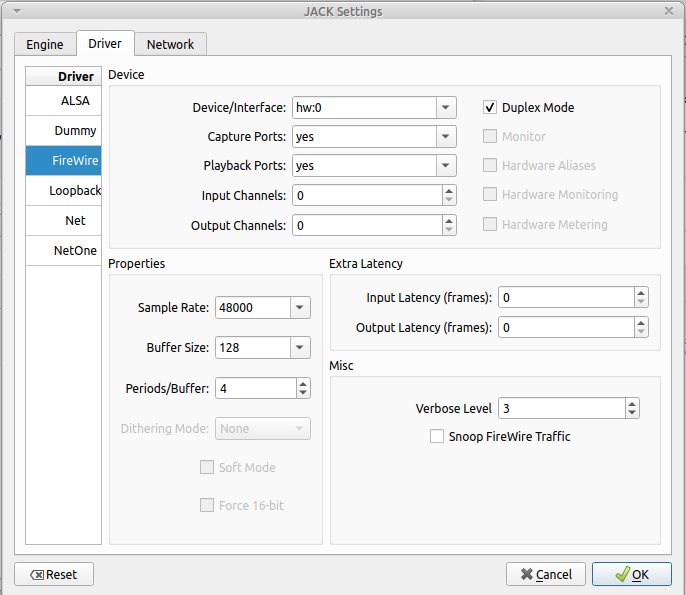The width and height of the screenshot is (686, 595).
Task: Select the NetOne driver
Action: coord(64,251)
